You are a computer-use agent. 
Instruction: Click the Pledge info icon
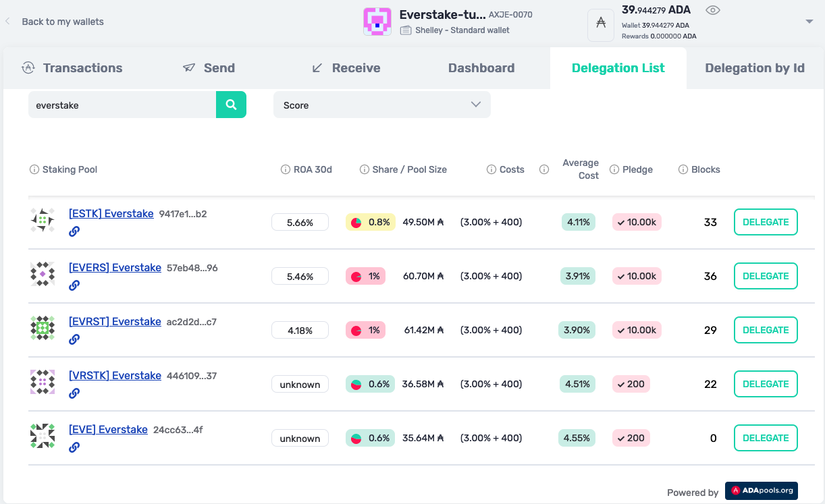click(x=614, y=169)
